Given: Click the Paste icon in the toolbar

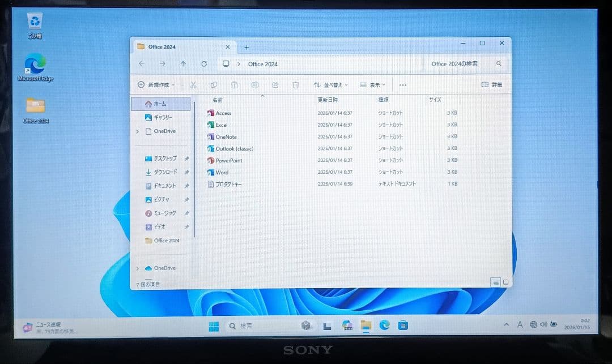Looking at the screenshot, I should coord(235,84).
